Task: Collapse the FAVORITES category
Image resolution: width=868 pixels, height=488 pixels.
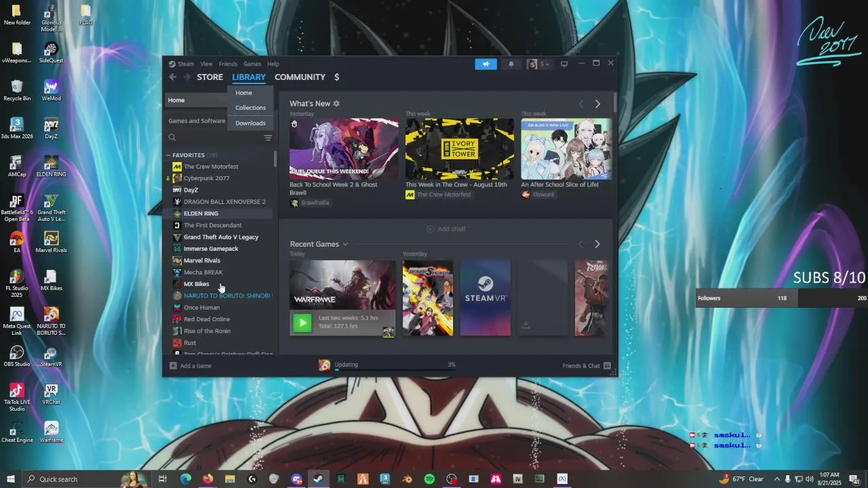Action: [x=168, y=155]
